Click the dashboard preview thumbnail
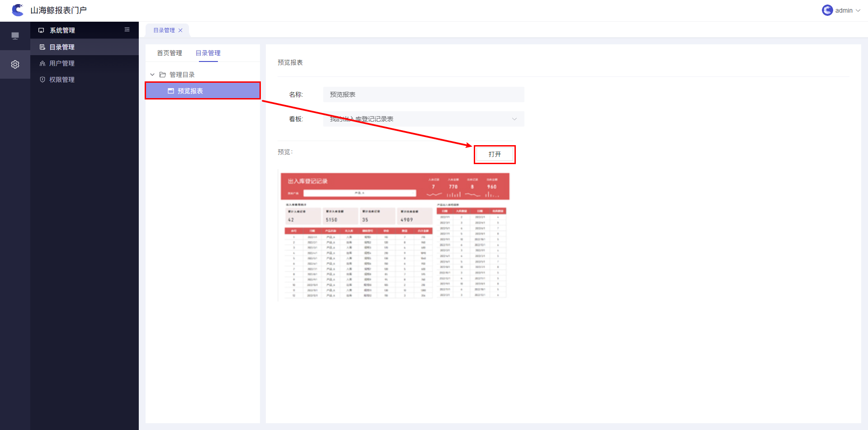 point(394,236)
